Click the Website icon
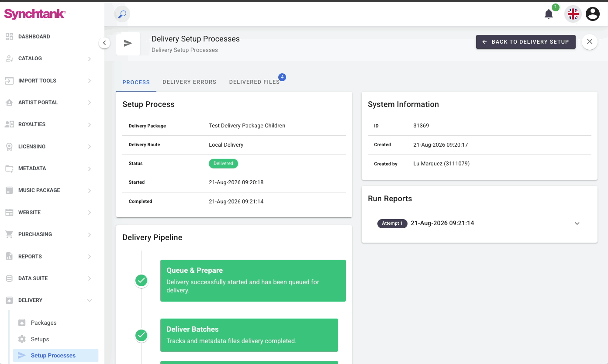Viewport: 608px width, 364px height. click(x=9, y=213)
